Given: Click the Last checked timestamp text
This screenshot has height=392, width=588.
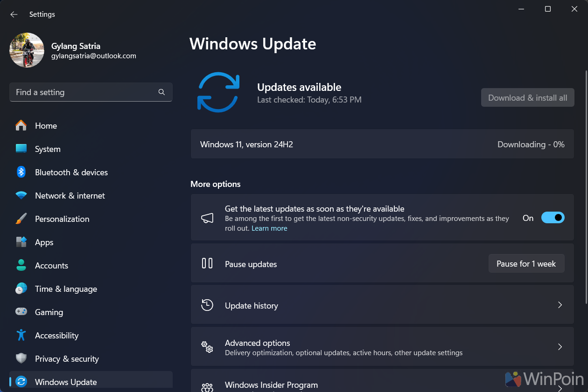Looking at the screenshot, I should [x=309, y=100].
